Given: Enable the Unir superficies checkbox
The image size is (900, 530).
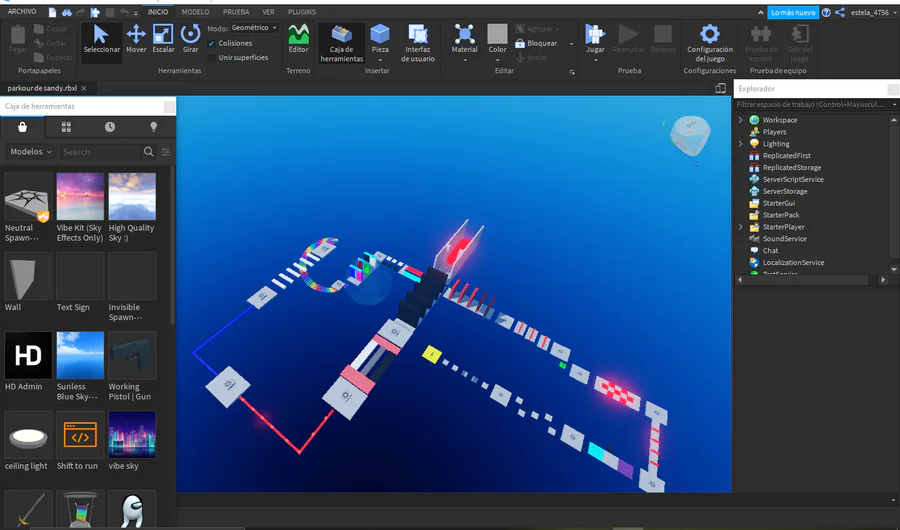Looking at the screenshot, I should click(211, 57).
